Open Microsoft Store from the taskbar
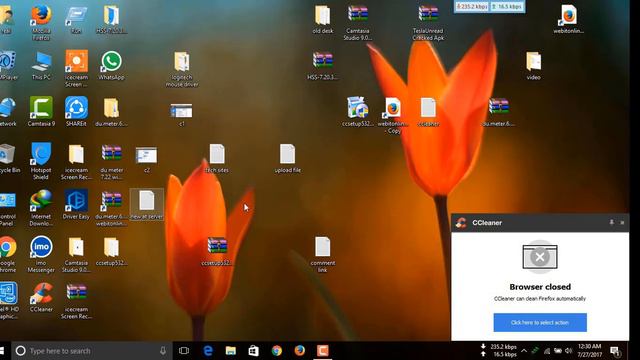640x360 pixels. click(253, 351)
